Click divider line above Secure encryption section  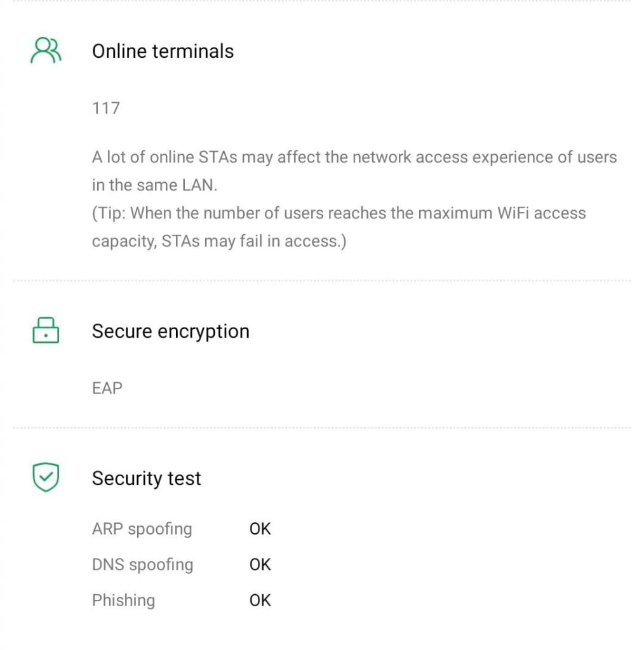[322, 280]
